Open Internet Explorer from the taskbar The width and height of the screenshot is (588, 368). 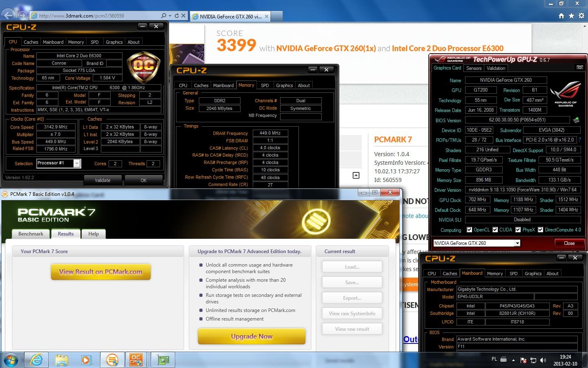[36, 360]
